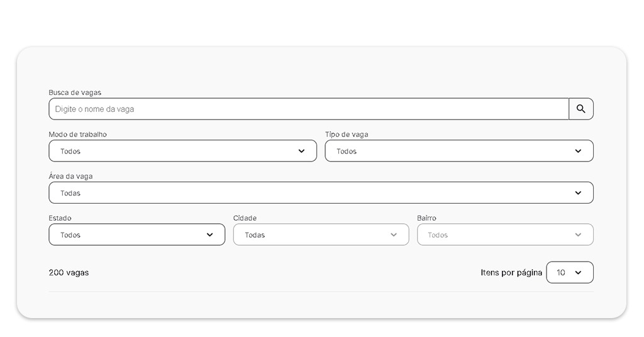Screen dimensions: 644x337
Task: Click the Busca de vagas label
Action: [x=75, y=92]
